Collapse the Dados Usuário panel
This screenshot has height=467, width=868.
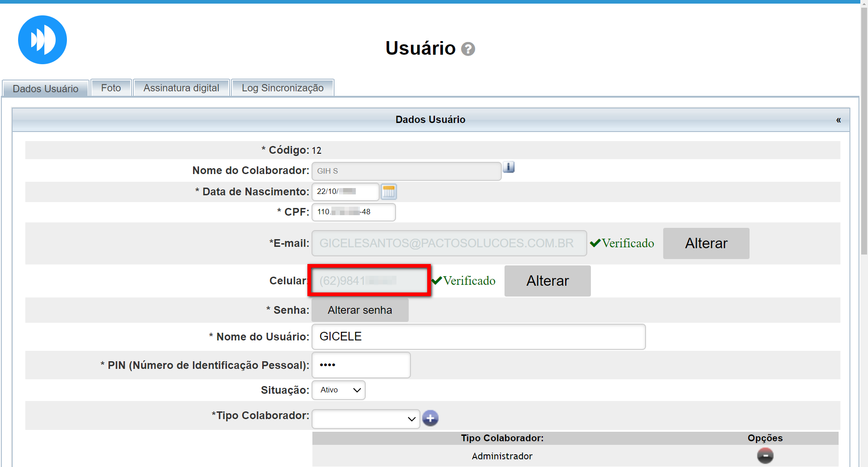838,120
